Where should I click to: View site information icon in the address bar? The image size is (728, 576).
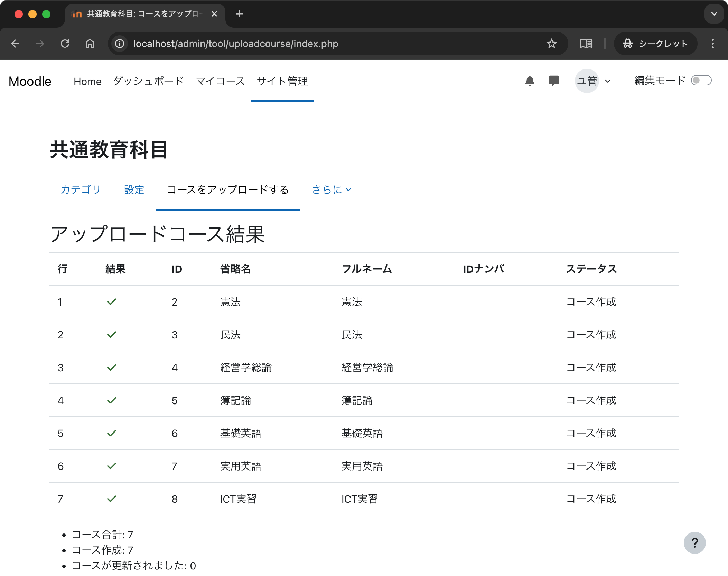pos(119,44)
